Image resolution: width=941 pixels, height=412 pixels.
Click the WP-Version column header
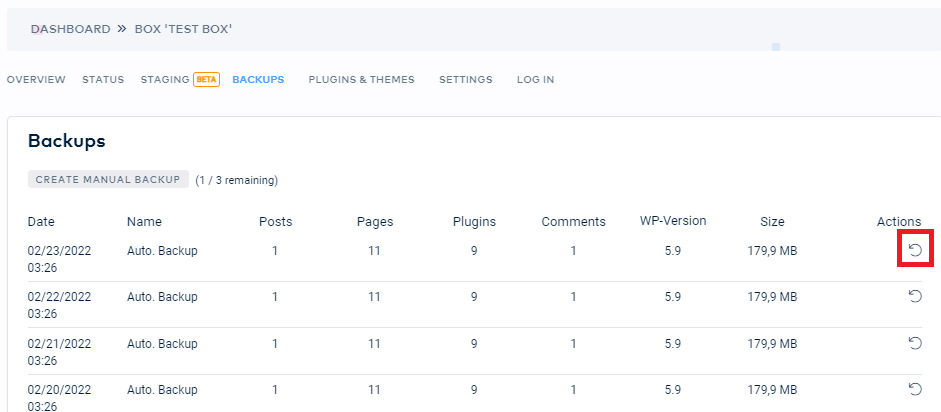tap(673, 221)
